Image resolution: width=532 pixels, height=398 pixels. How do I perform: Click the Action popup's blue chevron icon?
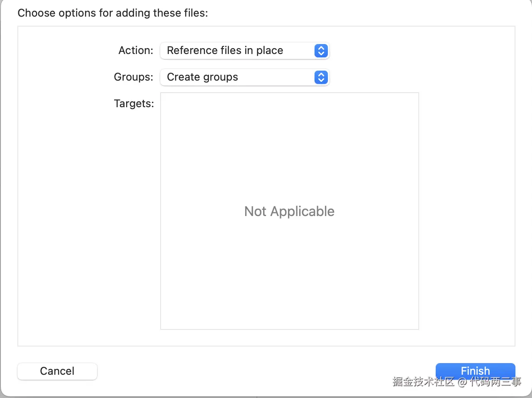(321, 51)
